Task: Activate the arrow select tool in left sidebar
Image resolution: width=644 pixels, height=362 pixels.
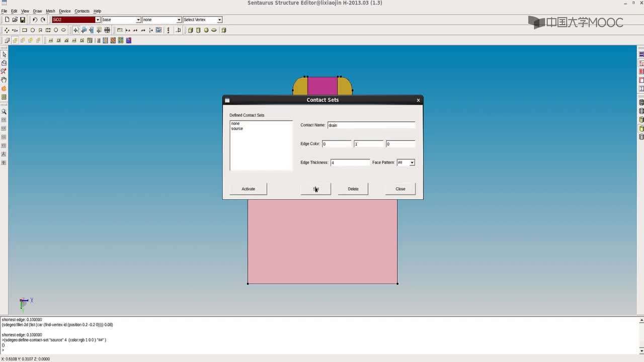Action: pos(4,54)
